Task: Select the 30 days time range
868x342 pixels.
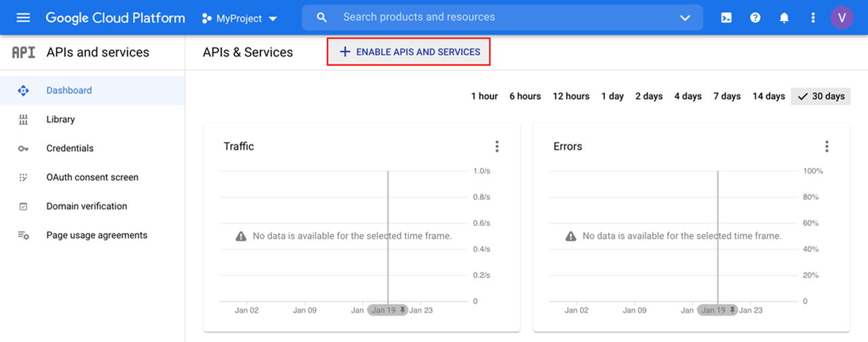Action: [821, 96]
